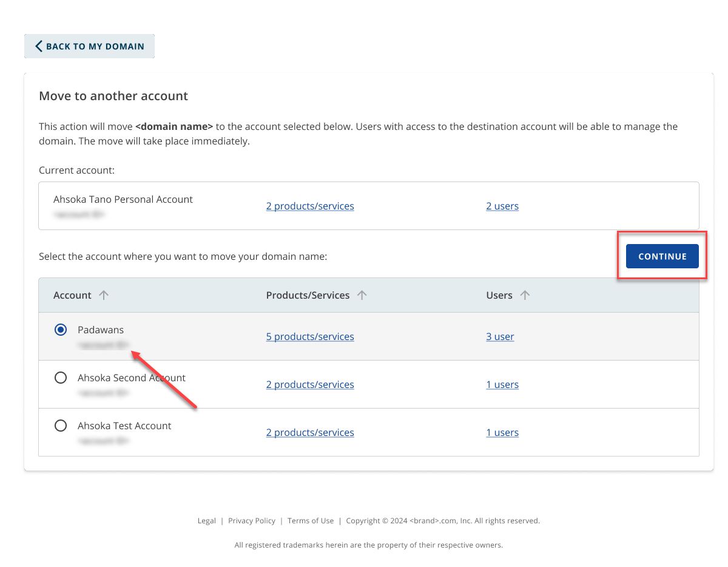Open the 3 user link for Padawans
Image resolution: width=728 pixels, height=567 pixels.
pos(500,336)
